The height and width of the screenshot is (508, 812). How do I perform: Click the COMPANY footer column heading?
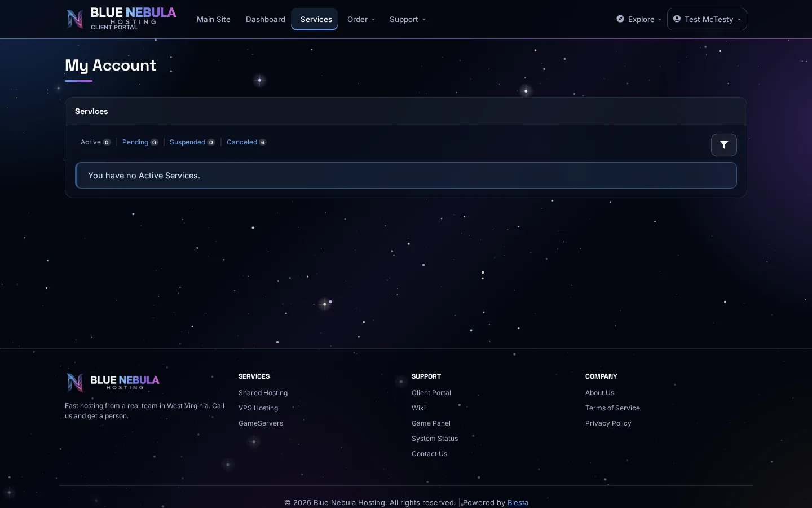click(x=601, y=376)
